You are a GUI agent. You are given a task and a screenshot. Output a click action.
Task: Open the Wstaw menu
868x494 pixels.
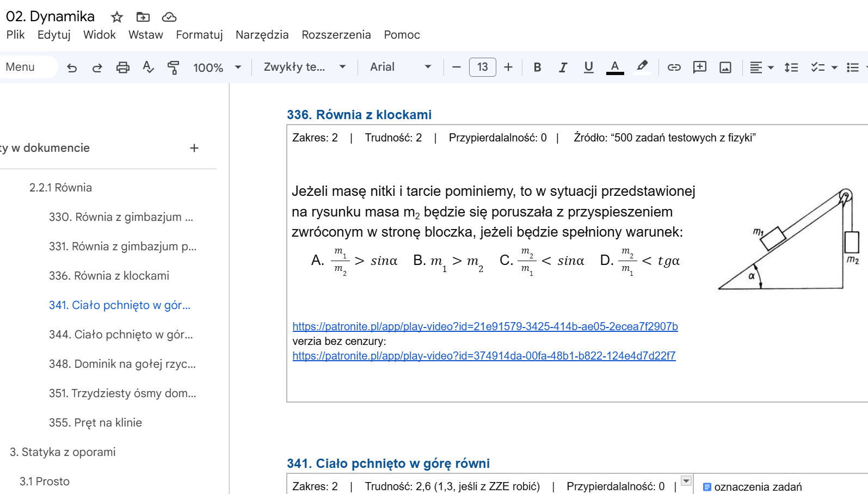pos(145,35)
